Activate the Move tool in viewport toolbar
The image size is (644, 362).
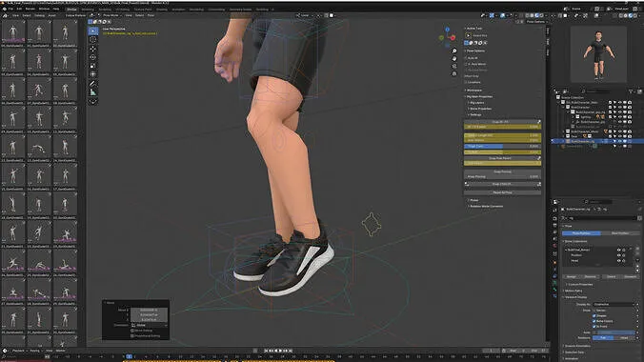(x=93, y=49)
